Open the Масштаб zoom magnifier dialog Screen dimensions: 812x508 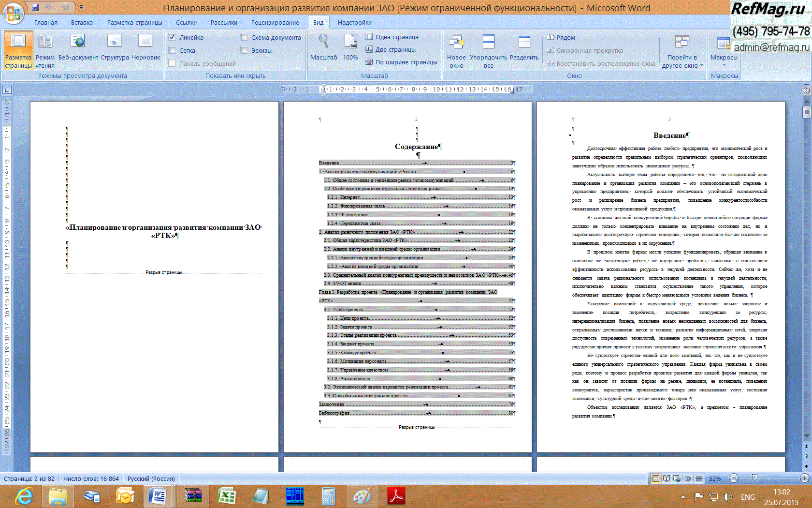[323, 47]
